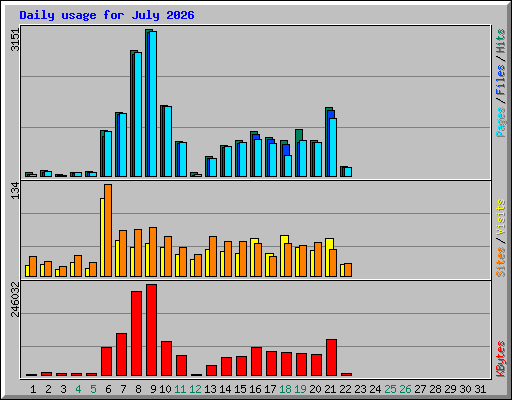Click the "Daily usage for July 2026" title
The image size is (512, 400).
[x=107, y=15]
